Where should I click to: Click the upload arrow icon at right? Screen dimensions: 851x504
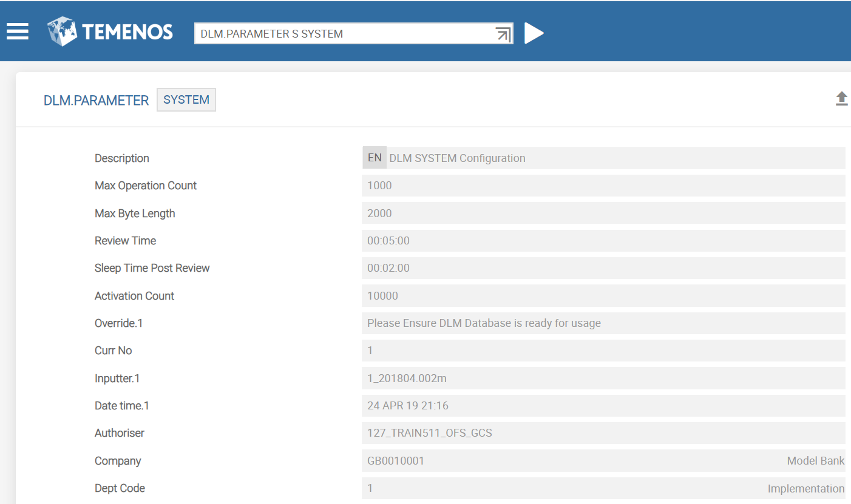pos(841,99)
